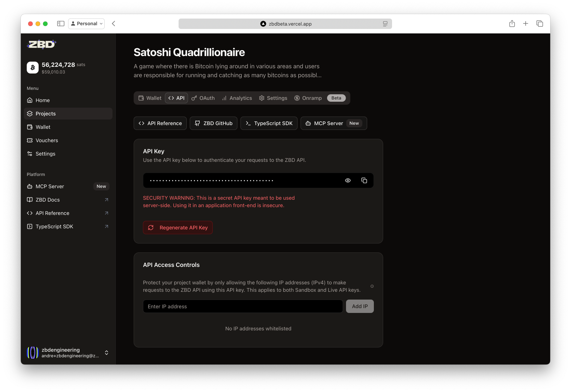
Task: Click Add IP to whitelist an address
Action: tap(359, 306)
